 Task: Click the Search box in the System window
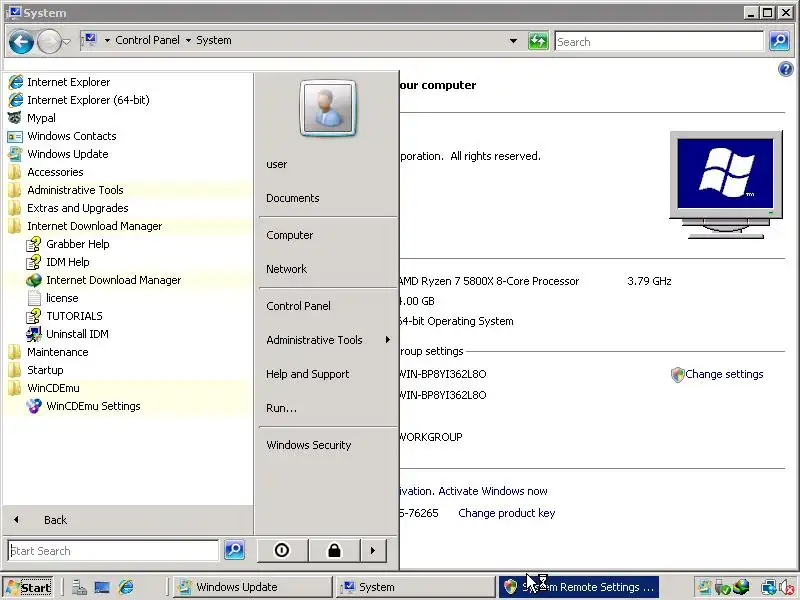click(659, 41)
